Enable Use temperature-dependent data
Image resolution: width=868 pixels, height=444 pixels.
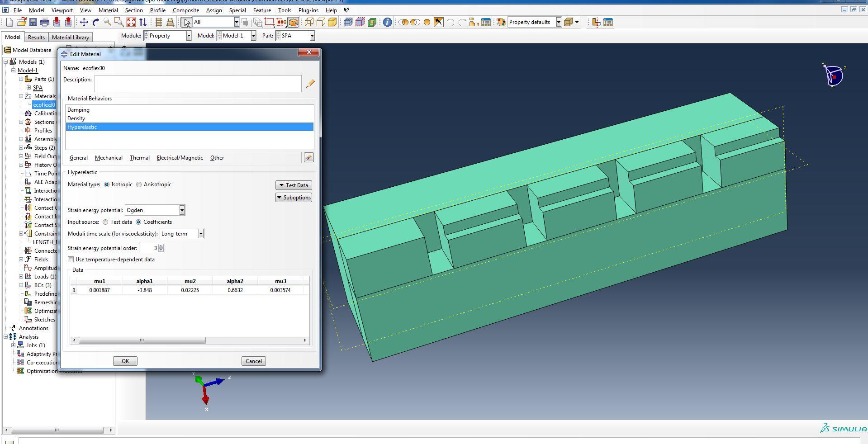[x=71, y=260]
